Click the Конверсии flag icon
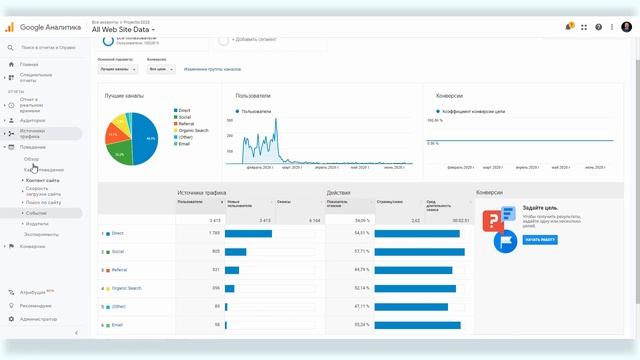Screen dimensions: 640x360 pos(11,246)
